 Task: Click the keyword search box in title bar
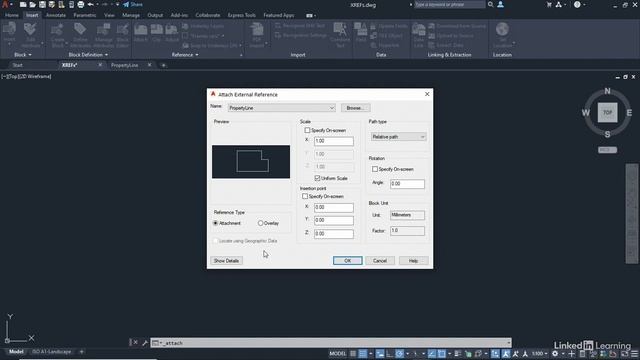coord(450,4)
